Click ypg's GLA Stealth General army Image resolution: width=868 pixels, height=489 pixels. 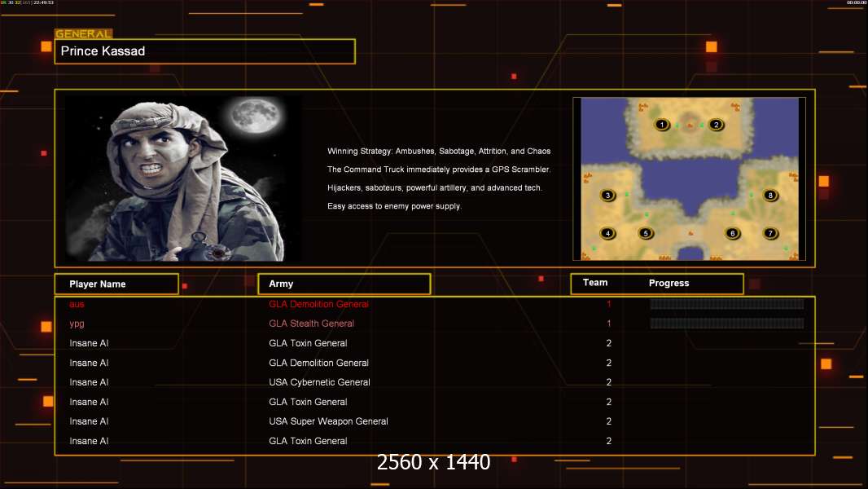point(312,324)
